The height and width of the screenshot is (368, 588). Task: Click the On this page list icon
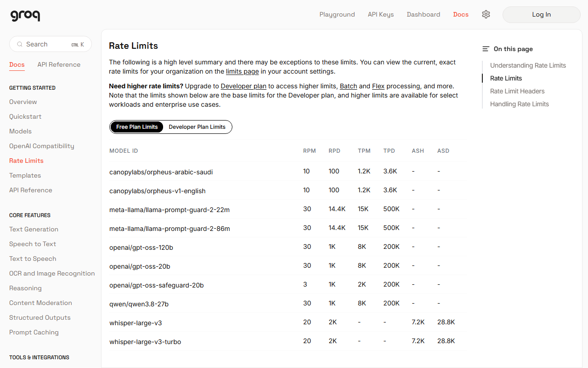(x=486, y=49)
